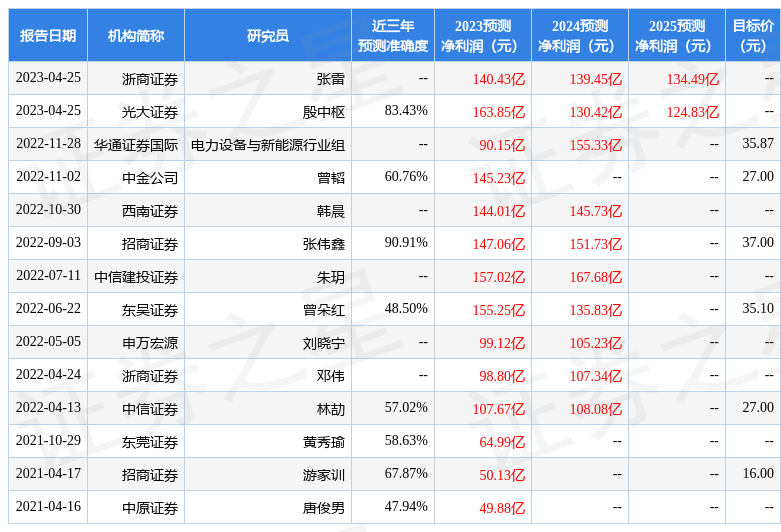Click researcher 曾韬
The image size is (781, 532).
[x=331, y=178]
